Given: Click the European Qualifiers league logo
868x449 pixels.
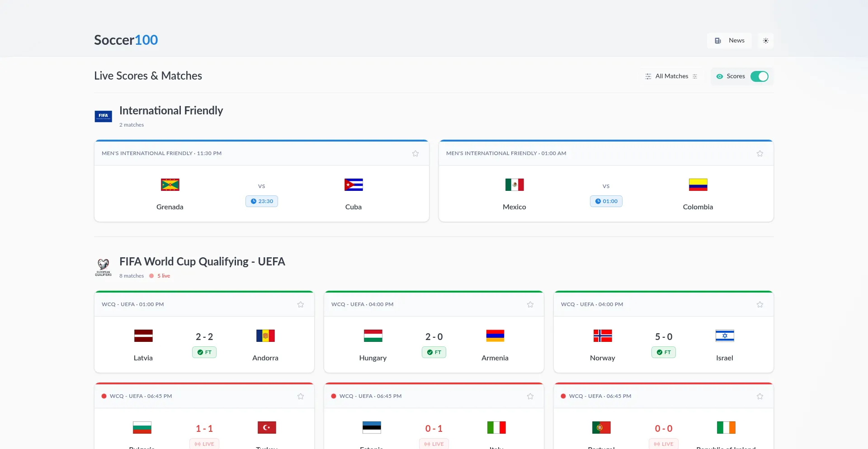Looking at the screenshot, I should tap(103, 267).
